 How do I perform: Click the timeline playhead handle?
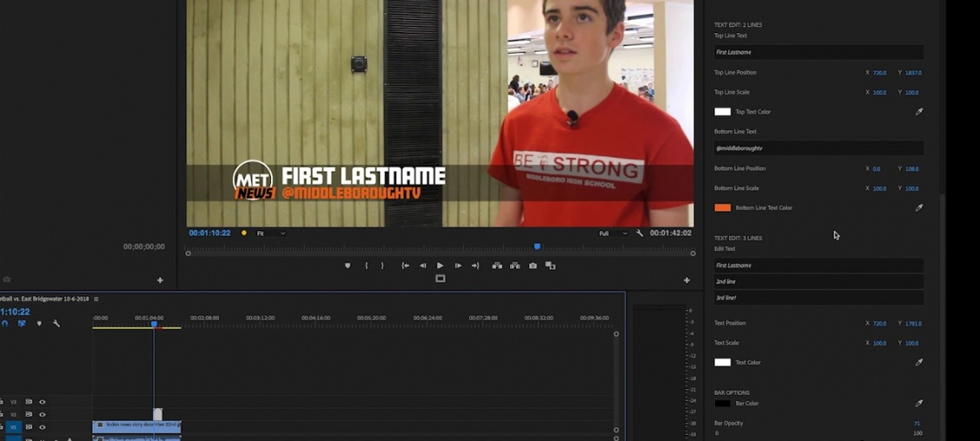click(x=154, y=324)
